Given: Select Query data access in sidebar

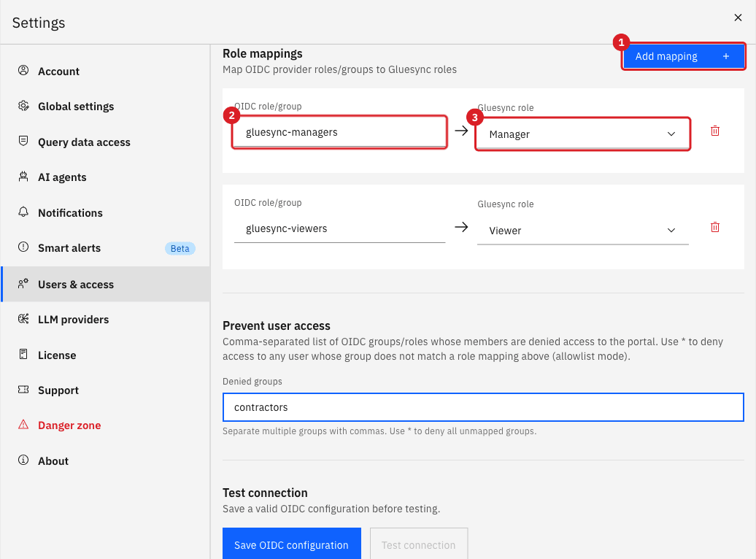Looking at the screenshot, I should (x=106, y=142).
